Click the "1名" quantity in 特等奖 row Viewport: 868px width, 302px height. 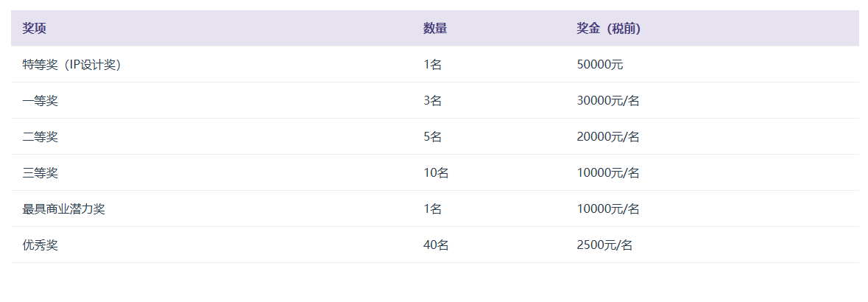click(x=432, y=65)
